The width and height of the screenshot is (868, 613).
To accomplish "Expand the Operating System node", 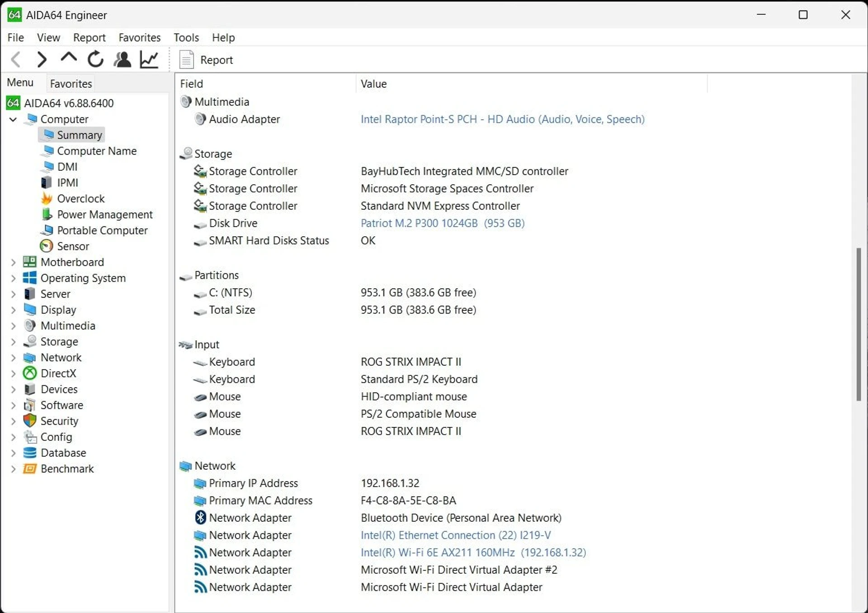I will click(x=13, y=278).
